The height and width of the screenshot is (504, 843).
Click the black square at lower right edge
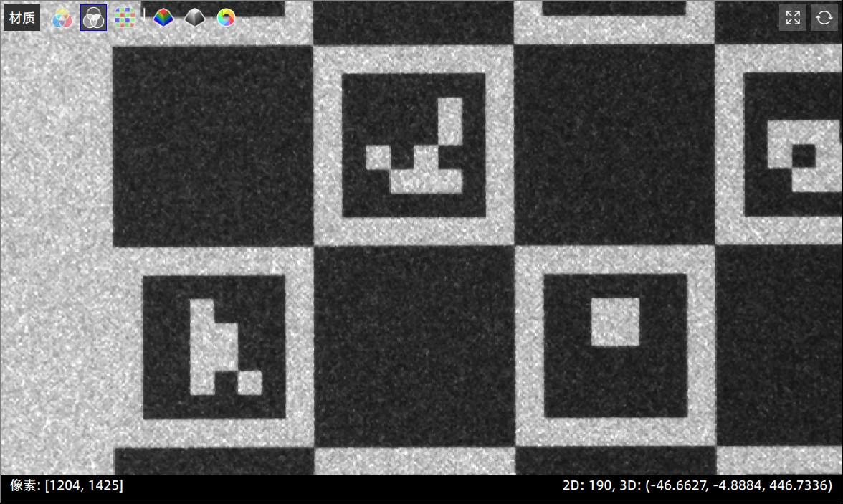pyautogui.click(x=779, y=346)
